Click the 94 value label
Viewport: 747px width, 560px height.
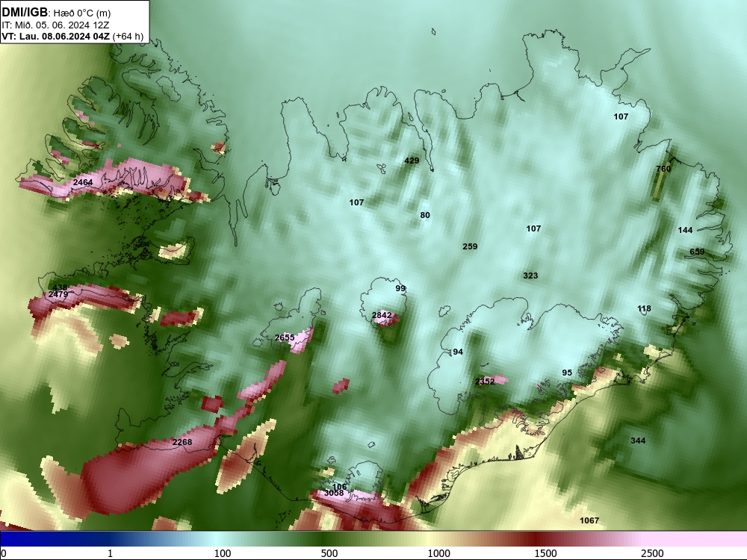point(458,352)
